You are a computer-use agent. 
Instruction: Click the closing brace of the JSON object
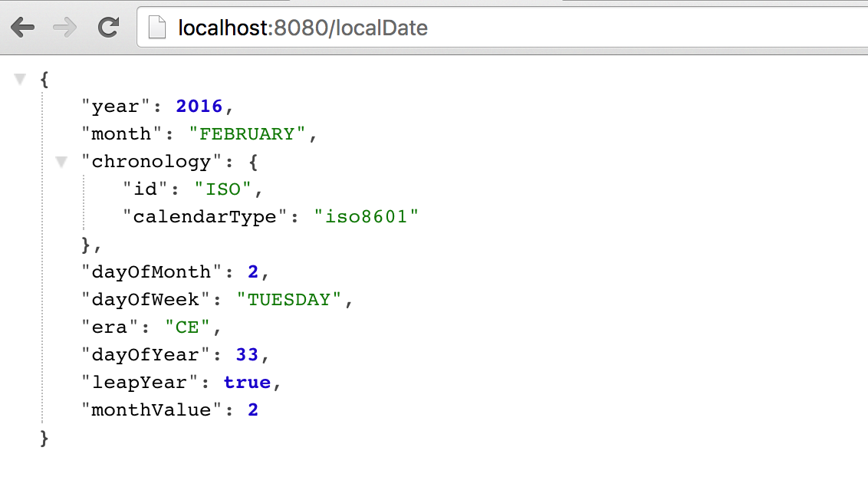tap(44, 438)
